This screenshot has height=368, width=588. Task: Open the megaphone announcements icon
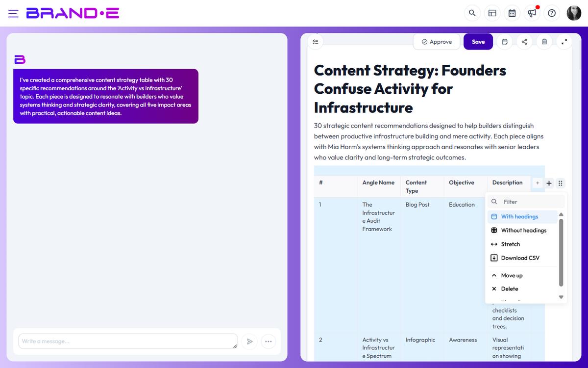(532, 13)
